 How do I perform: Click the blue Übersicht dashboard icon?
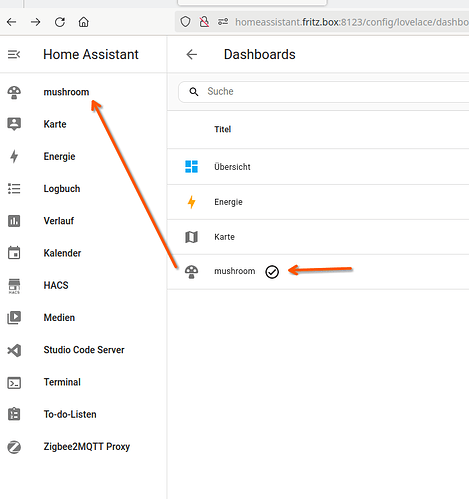(x=192, y=167)
